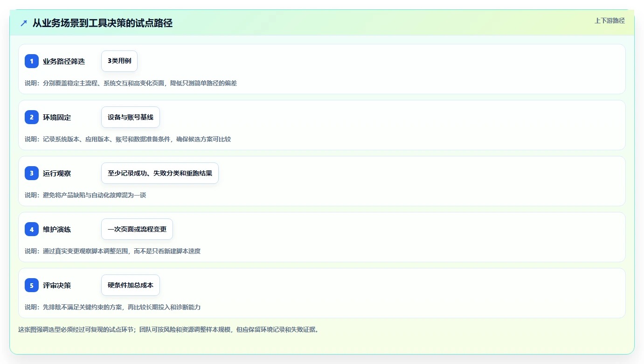Select the 业务路径筛选 step name
Screen dimensions: 644x364
(64, 62)
